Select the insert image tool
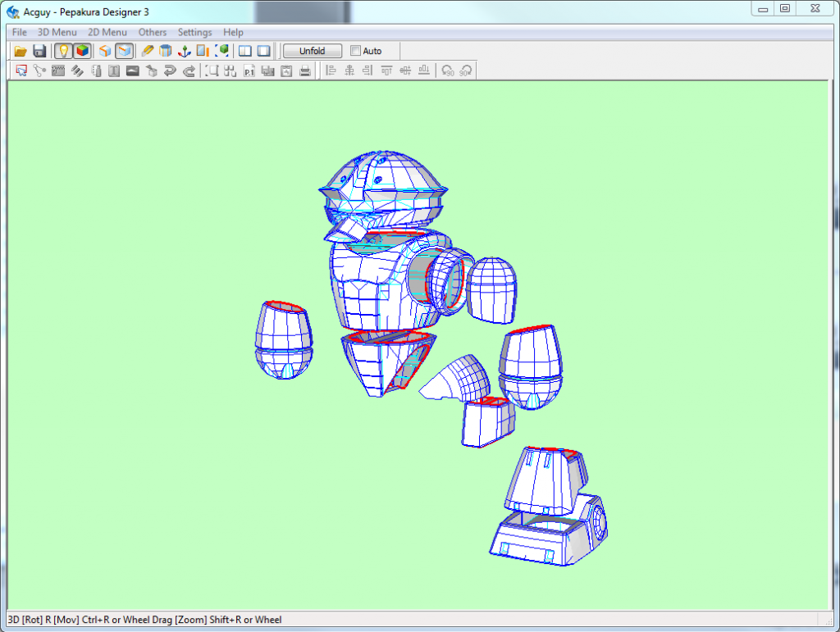This screenshot has height=632, width=840. (133, 70)
